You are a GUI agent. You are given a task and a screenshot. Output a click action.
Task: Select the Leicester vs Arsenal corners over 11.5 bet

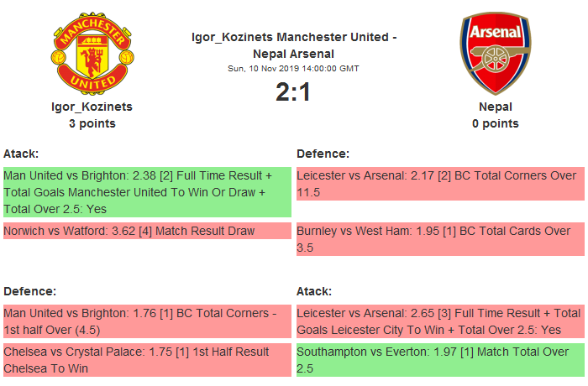click(440, 184)
